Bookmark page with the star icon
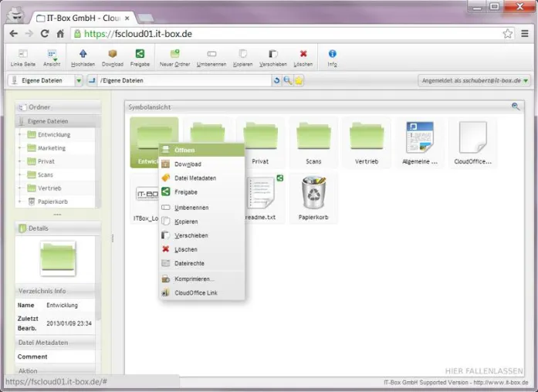The height and width of the screenshot is (392, 538). pyautogui.click(x=507, y=34)
